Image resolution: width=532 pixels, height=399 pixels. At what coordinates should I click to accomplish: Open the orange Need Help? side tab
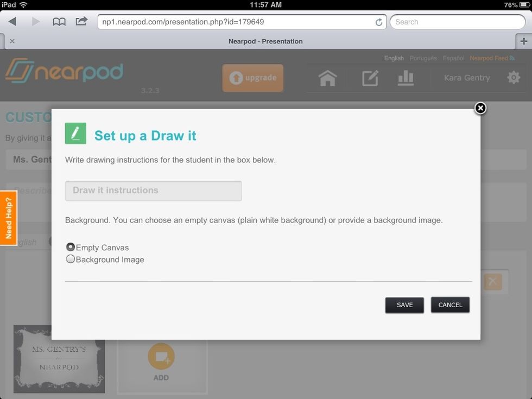(9, 217)
